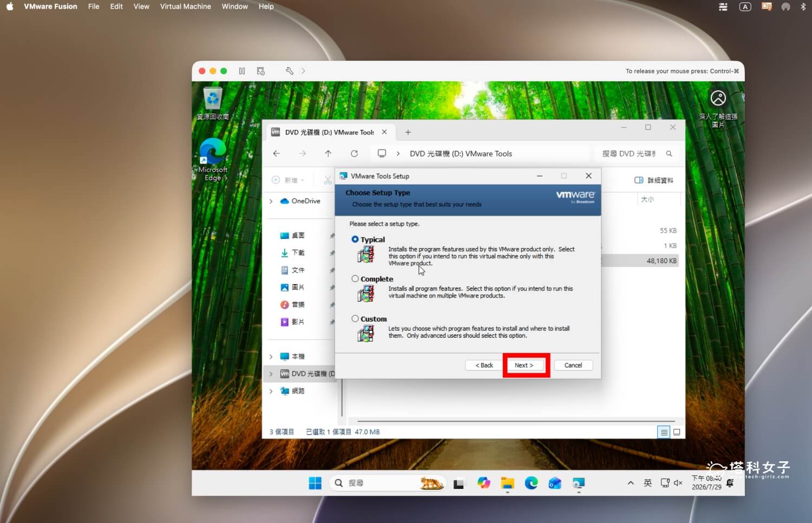This screenshot has height=523, width=812.
Task: Expand the address bar path chevron
Action: [398, 154]
